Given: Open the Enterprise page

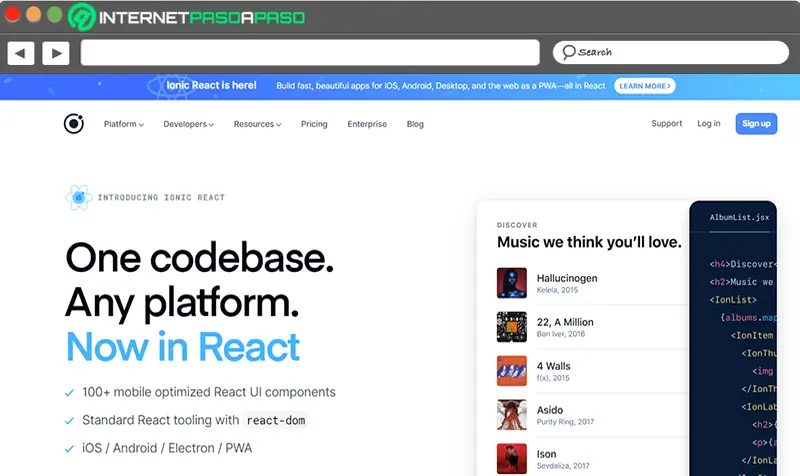Looking at the screenshot, I should click(367, 124).
